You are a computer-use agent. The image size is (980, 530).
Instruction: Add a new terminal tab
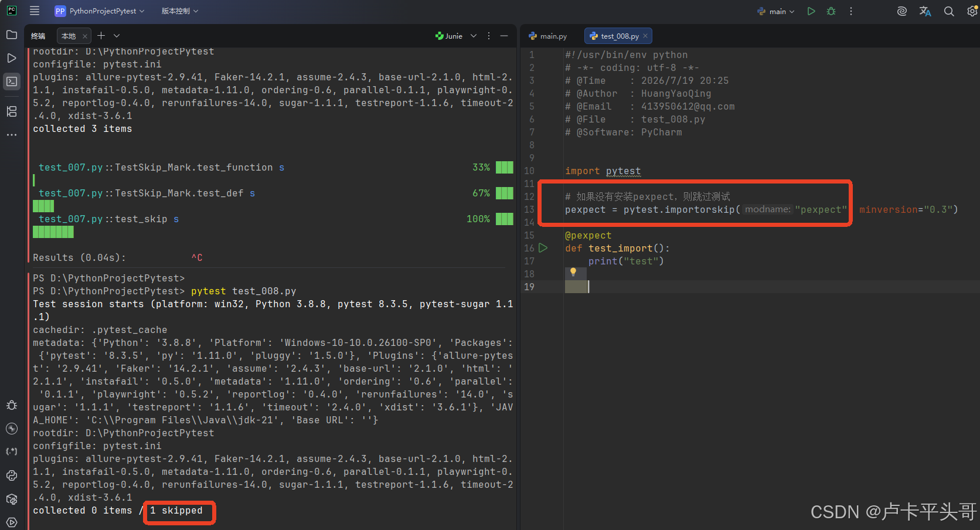click(101, 36)
